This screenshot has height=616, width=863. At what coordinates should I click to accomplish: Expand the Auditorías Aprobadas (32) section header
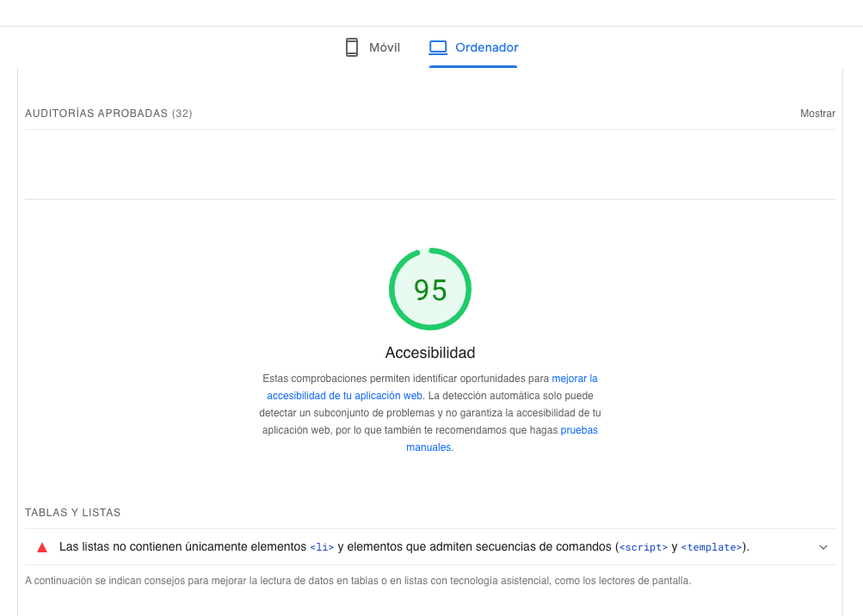click(x=108, y=114)
